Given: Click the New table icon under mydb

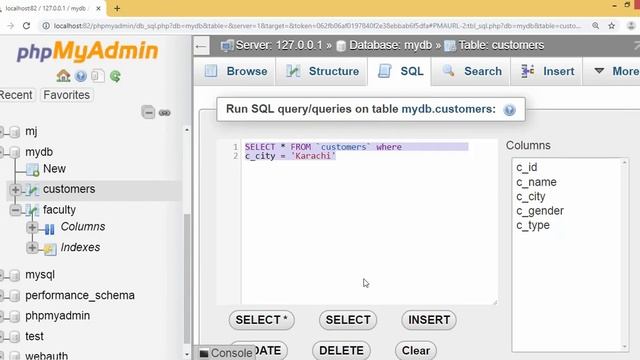Looking at the screenshot, I should coord(32,169).
